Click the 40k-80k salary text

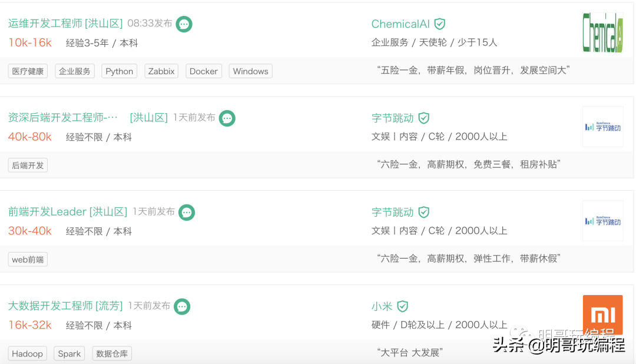click(30, 137)
